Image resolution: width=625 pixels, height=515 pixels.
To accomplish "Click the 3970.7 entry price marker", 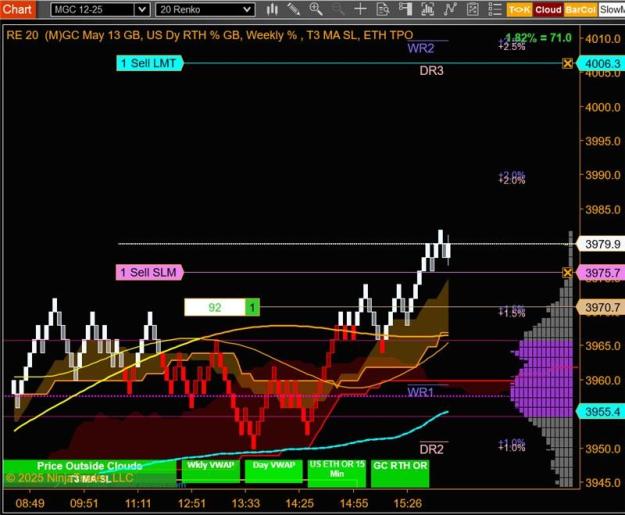I will click(x=600, y=307).
